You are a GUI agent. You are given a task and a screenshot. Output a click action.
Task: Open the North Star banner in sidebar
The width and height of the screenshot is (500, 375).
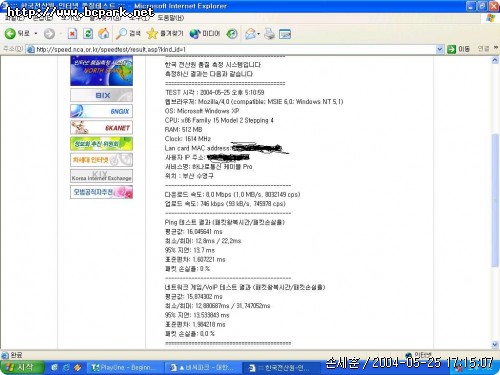[x=101, y=71]
